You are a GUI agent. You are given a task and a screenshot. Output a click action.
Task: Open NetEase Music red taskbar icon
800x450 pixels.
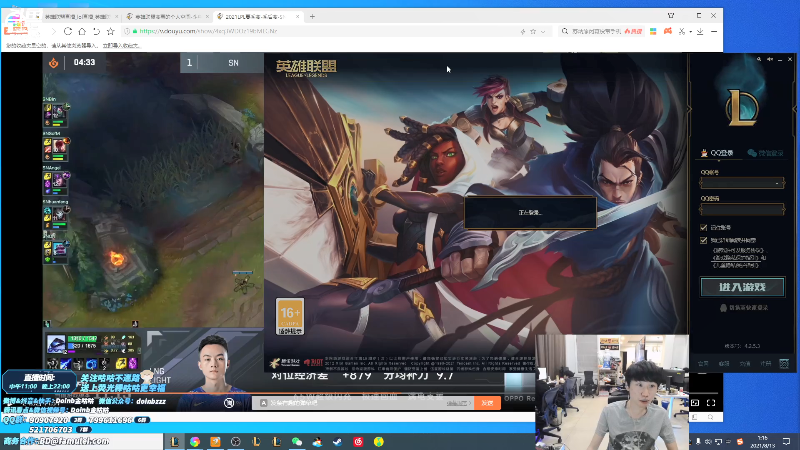pos(358,441)
